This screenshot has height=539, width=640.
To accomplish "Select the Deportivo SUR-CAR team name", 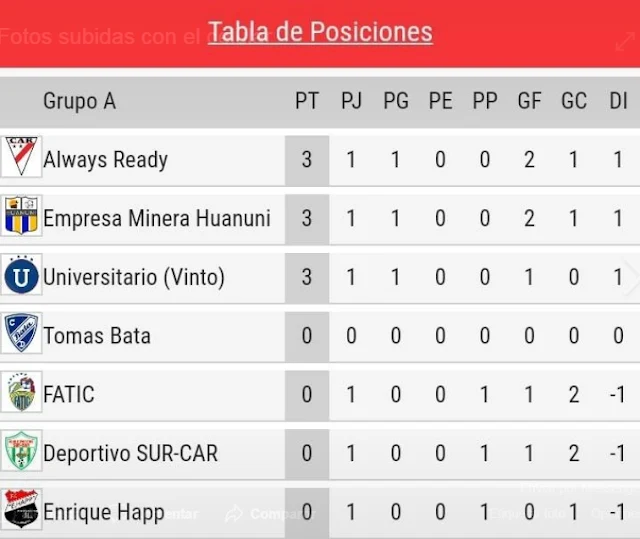I will coord(130,453).
